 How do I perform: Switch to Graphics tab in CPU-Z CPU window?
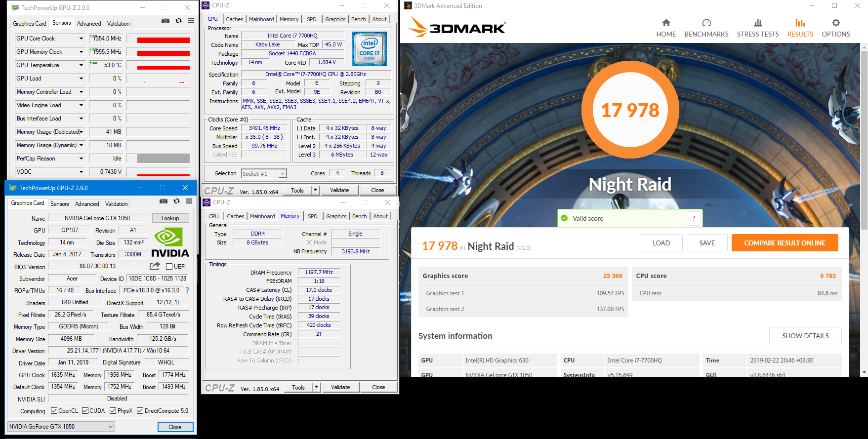[x=335, y=19]
